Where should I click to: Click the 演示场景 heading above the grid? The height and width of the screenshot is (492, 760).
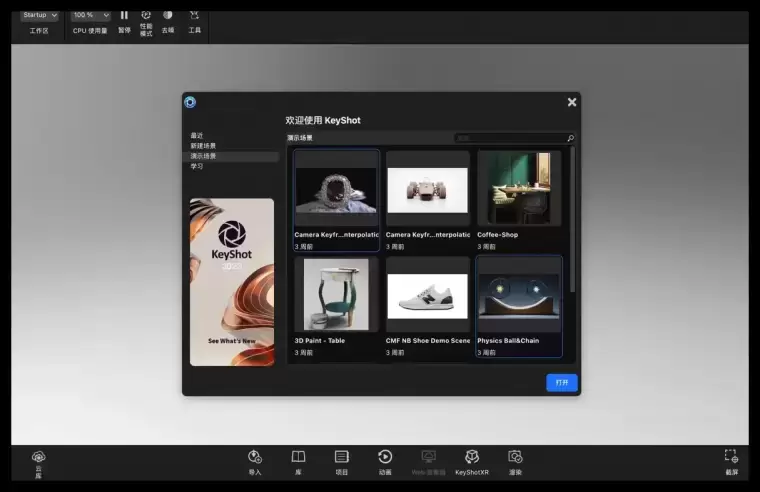[x=300, y=138]
